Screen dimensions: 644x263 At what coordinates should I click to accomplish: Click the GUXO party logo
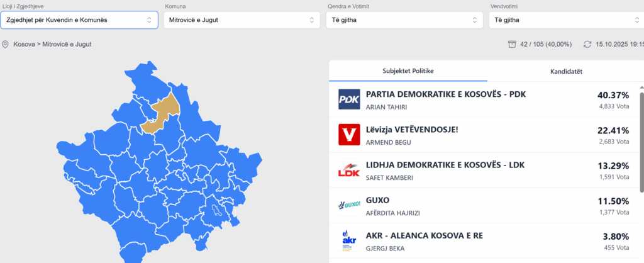(348, 205)
